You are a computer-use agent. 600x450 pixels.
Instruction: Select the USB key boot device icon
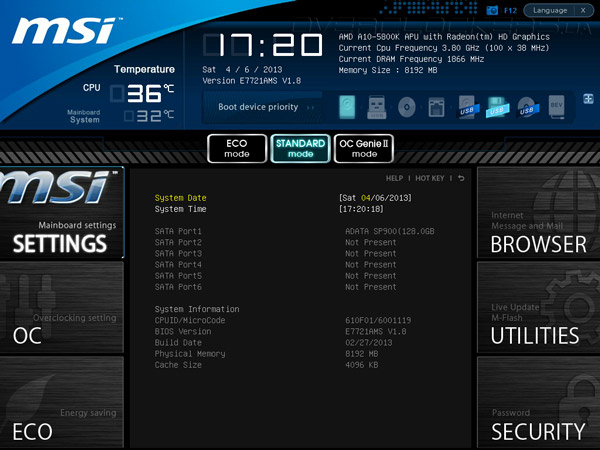[x=377, y=107]
